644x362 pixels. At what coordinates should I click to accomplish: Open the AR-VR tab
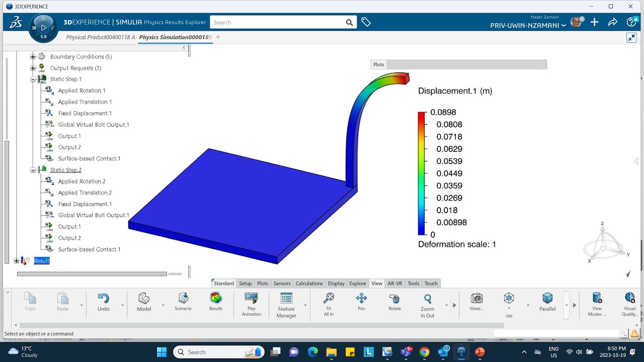pos(395,284)
